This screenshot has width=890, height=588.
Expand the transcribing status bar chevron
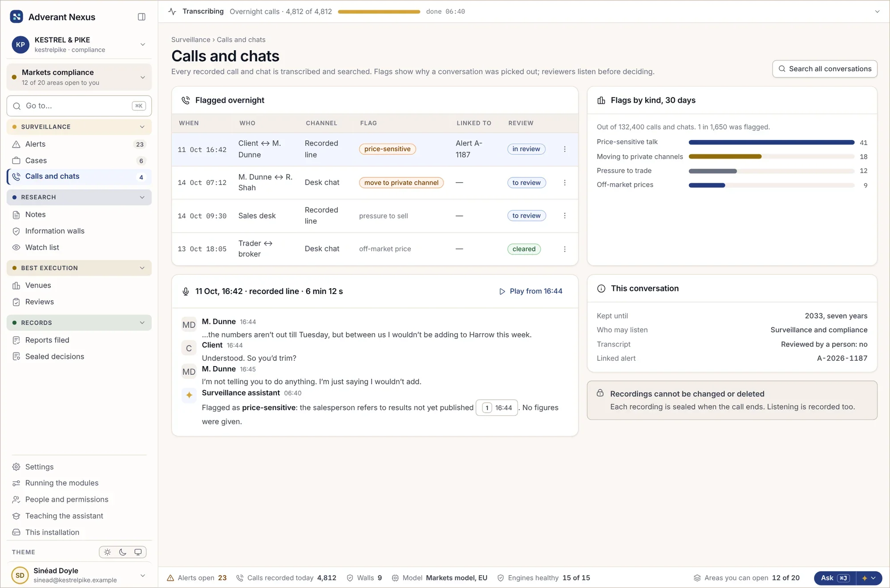click(x=877, y=12)
